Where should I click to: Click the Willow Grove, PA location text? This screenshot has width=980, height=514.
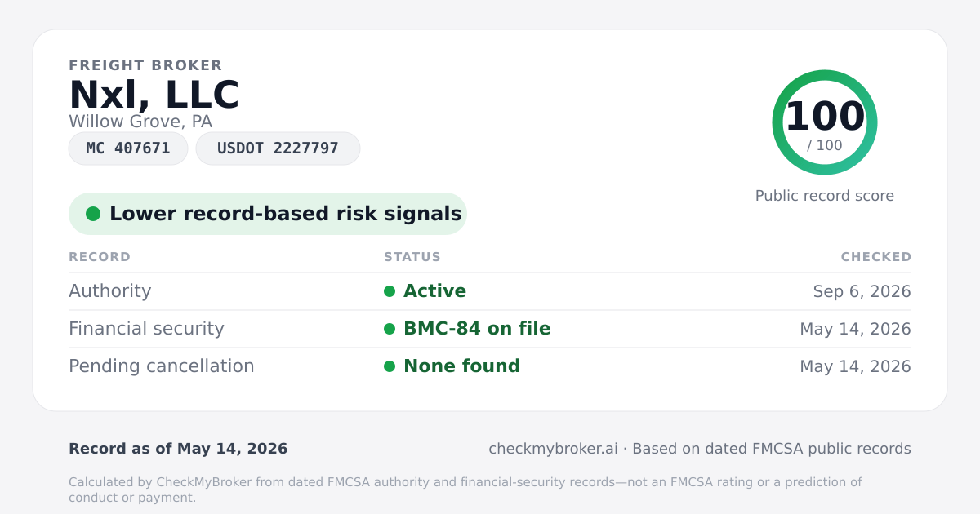tap(140, 122)
